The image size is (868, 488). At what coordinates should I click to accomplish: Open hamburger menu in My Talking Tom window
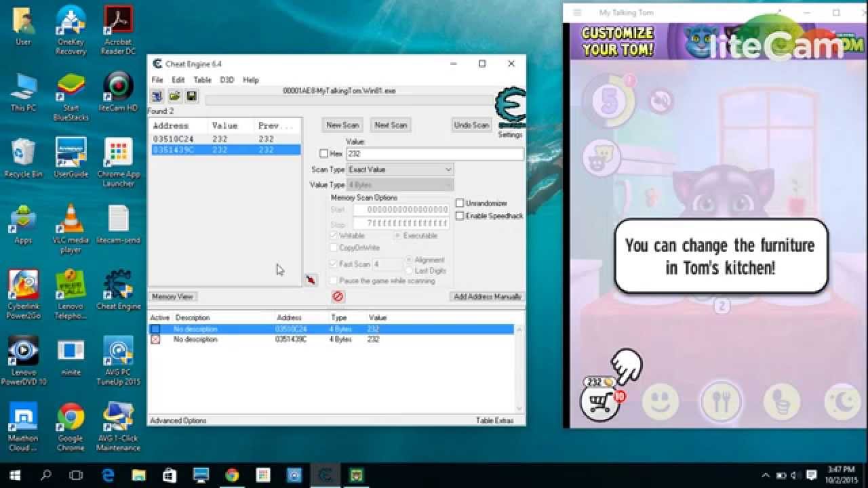(x=578, y=12)
